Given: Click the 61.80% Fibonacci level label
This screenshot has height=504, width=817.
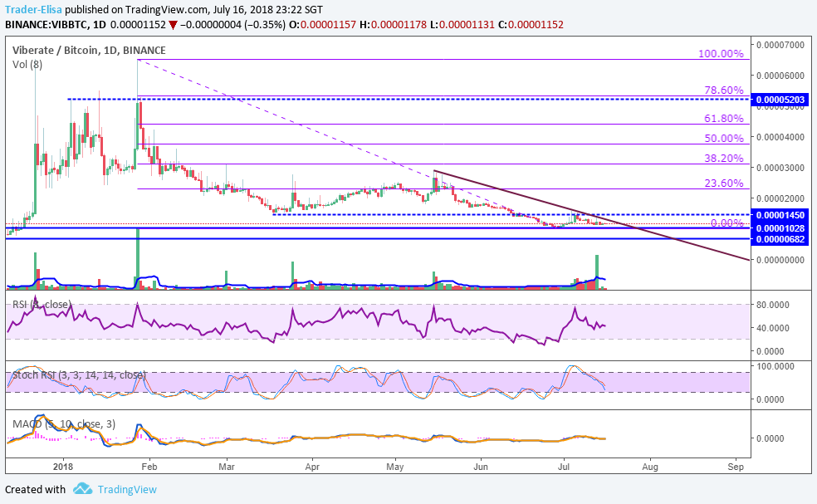Looking at the screenshot, I should click(724, 118).
